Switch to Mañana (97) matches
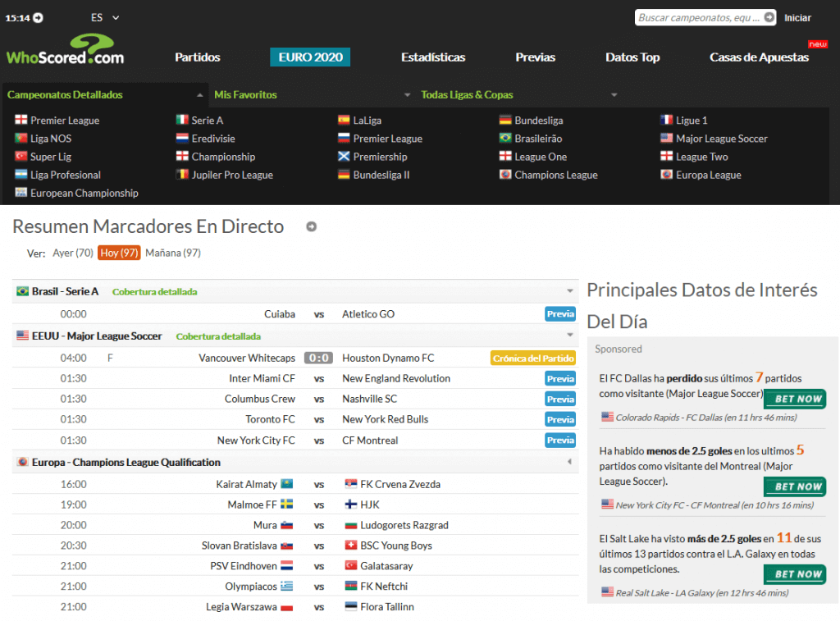The height and width of the screenshot is (621, 840). (173, 253)
